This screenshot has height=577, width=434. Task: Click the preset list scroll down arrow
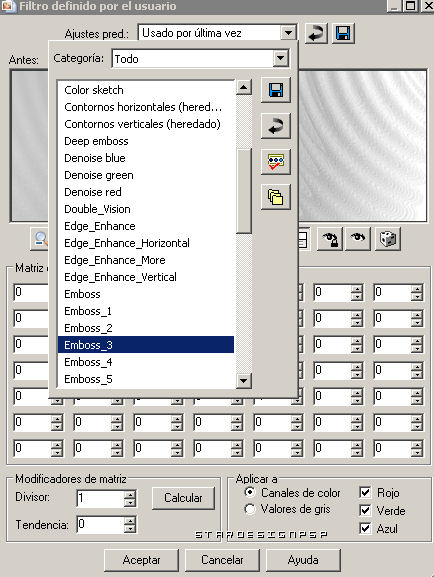(x=244, y=380)
